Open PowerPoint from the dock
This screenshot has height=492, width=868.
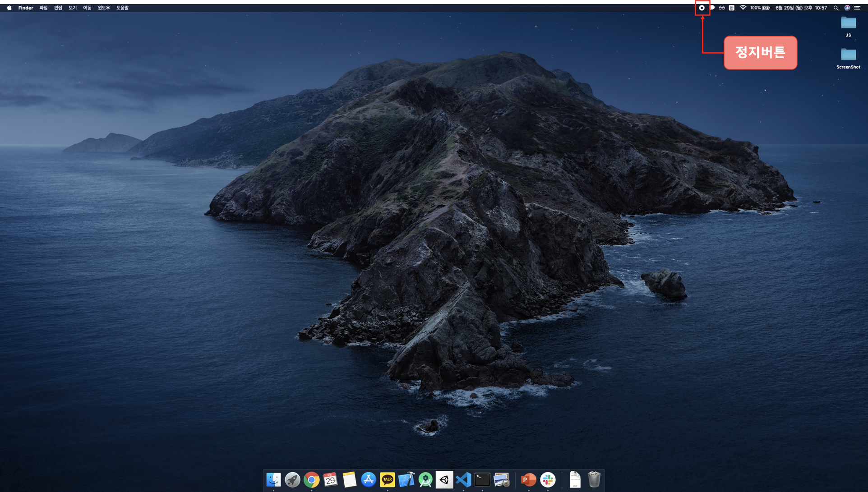pyautogui.click(x=528, y=480)
